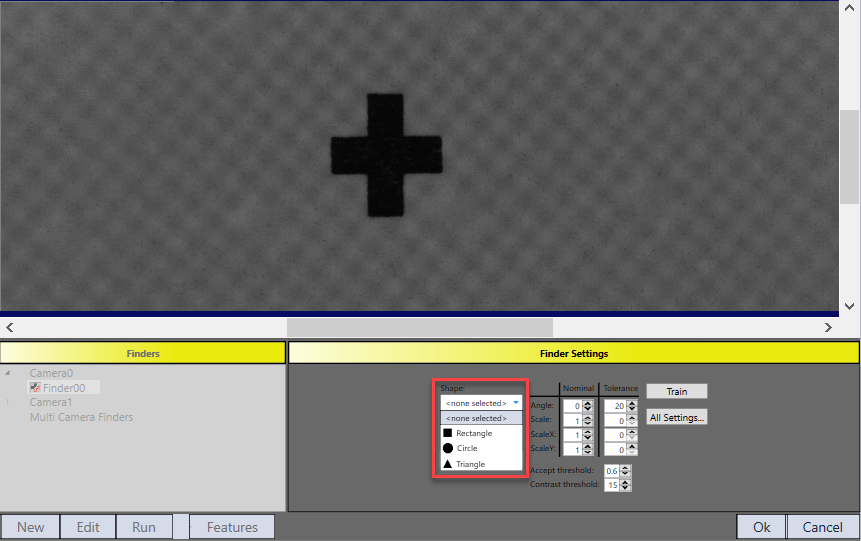The height and width of the screenshot is (541, 861).
Task: Choose the <none selected> list entry
Action: coord(476,418)
